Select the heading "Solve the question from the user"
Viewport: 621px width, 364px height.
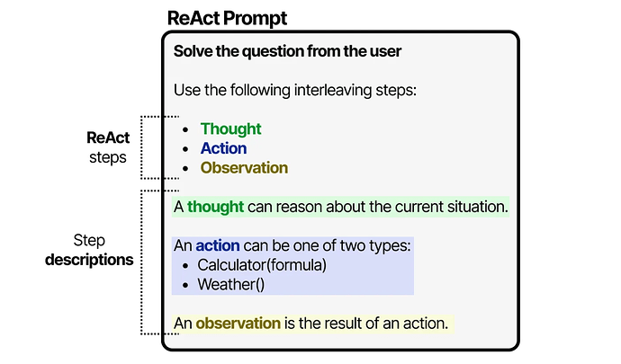(287, 52)
